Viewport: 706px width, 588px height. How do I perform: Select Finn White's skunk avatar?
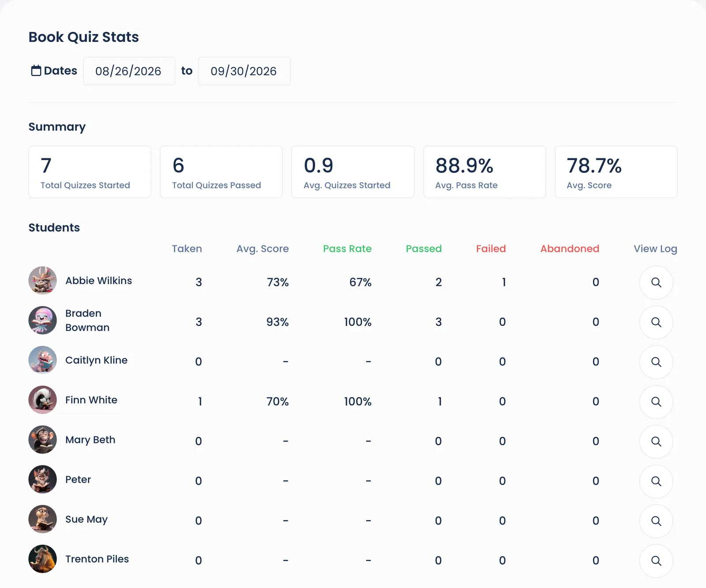[43, 400]
